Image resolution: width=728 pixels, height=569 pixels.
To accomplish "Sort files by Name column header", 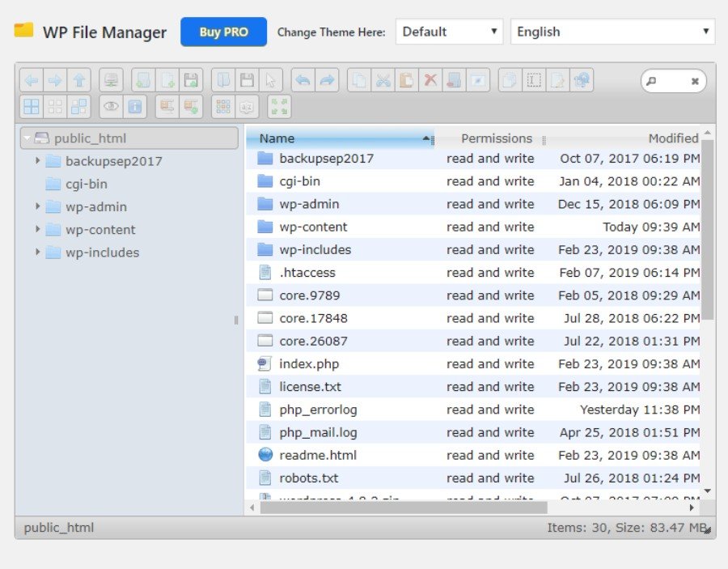I will (x=340, y=138).
